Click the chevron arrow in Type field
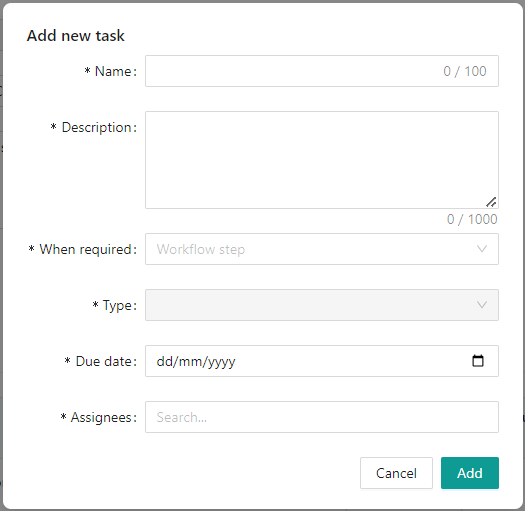 [481, 305]
